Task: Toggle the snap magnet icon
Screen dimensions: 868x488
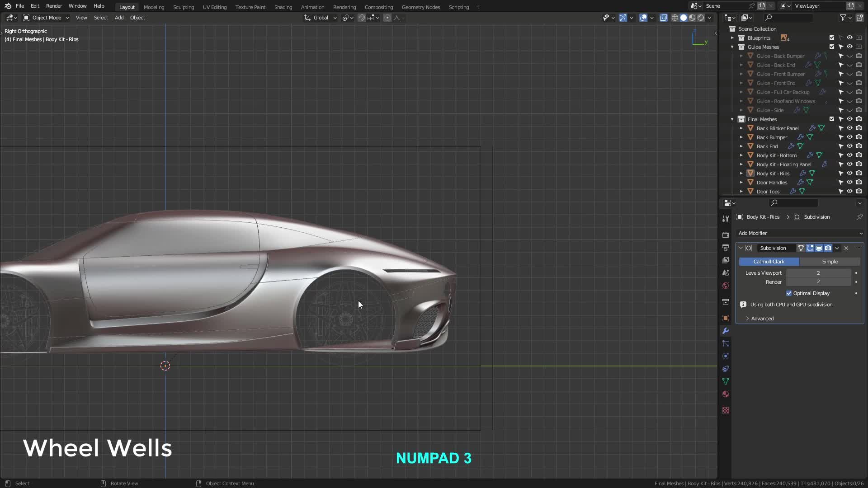Action: click(362, 18)
